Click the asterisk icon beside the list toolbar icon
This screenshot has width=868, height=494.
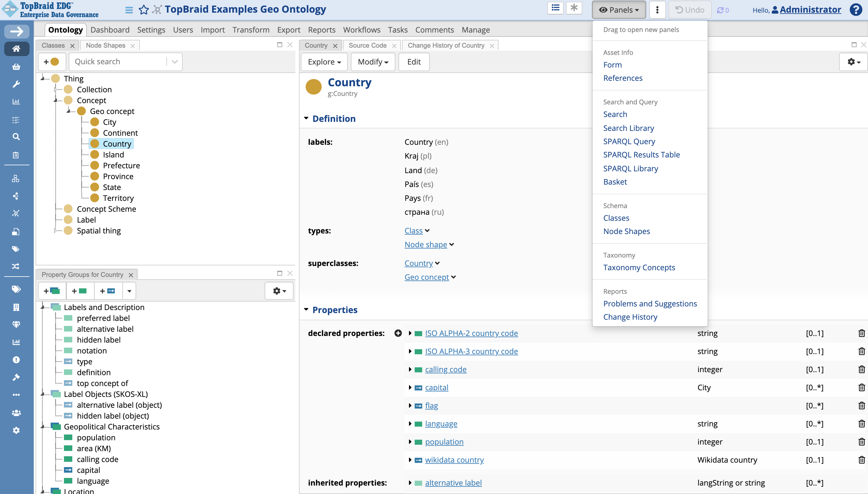point(574,8)
